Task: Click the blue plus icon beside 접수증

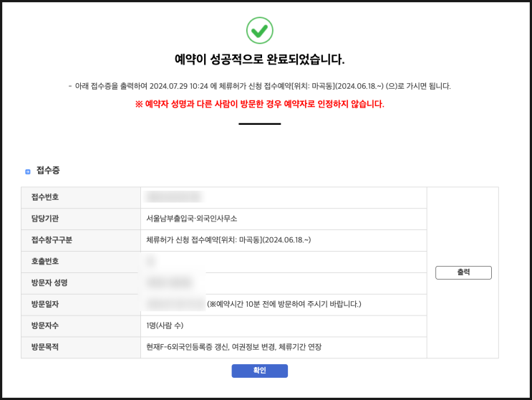Action: tap(28, 172)
